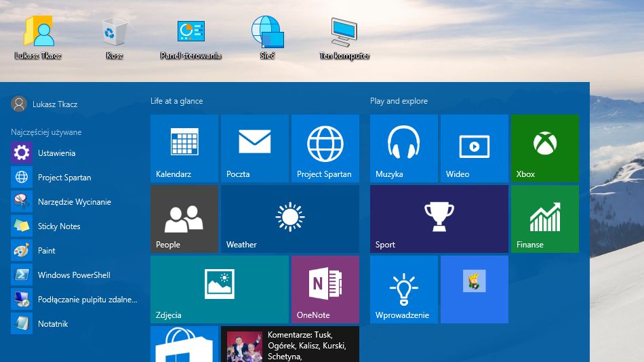Screen dimensions: 644x362
Task: Open the People tile
Action: pos(184,219)
